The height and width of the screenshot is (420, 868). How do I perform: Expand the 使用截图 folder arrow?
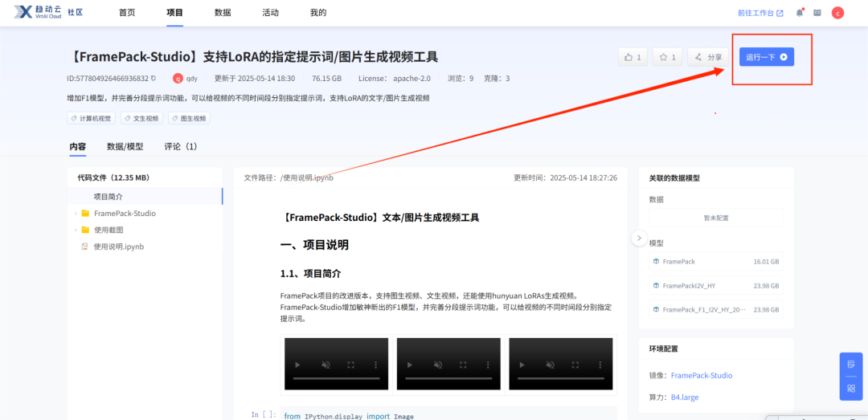(76, 230)
